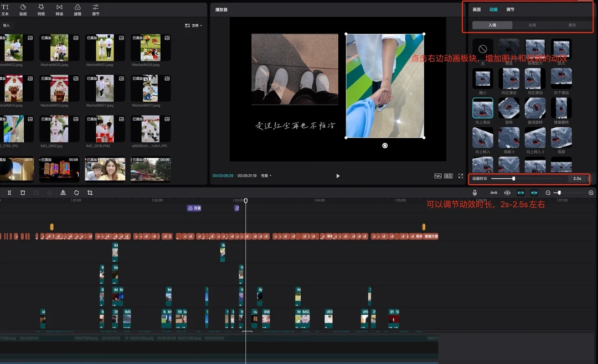Select the 无 (none) animation preset
598x364 pixels.
(482, 49)
